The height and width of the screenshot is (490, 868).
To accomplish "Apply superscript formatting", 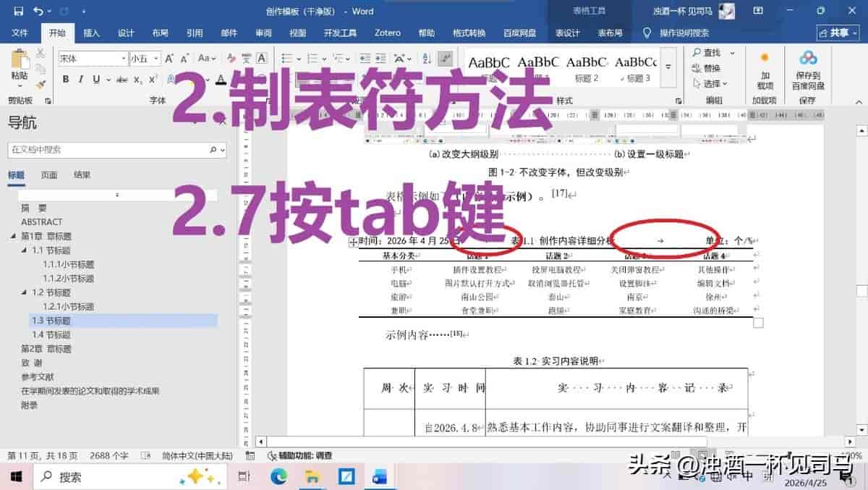I will pyautogui.click(x=153, y=80).
